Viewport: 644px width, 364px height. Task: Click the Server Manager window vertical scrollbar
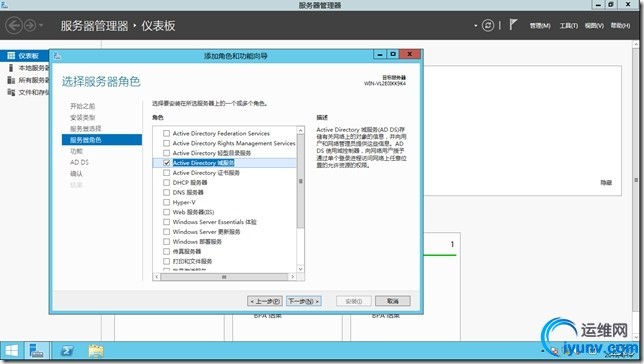pos(636,180)
